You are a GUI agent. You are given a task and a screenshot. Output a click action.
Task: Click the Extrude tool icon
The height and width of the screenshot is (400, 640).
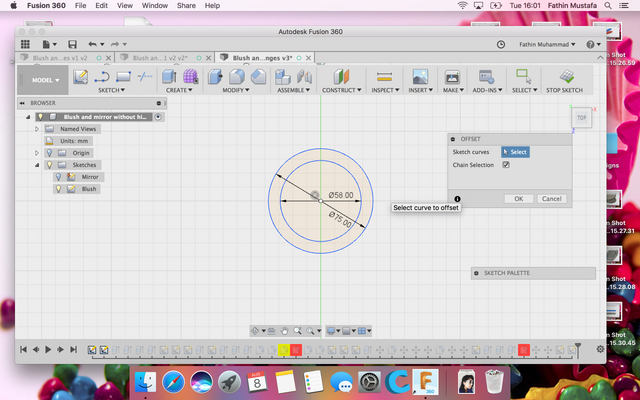click(169, 76)
